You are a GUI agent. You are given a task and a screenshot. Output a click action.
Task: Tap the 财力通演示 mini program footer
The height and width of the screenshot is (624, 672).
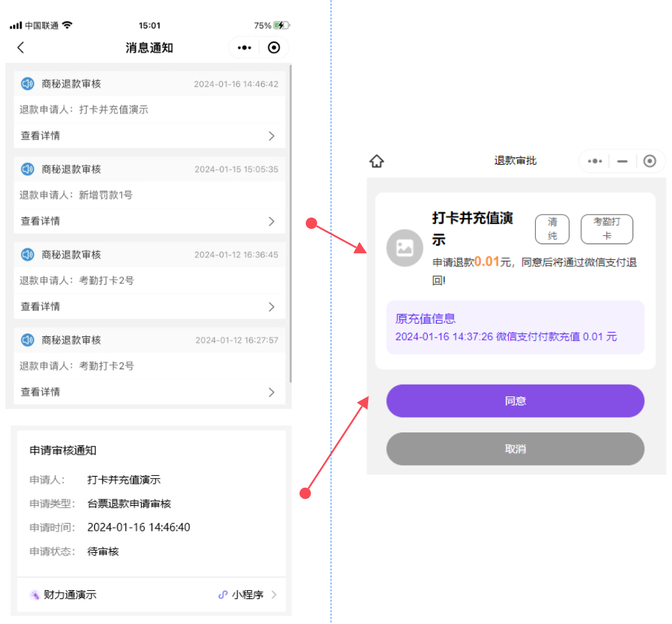click(x=152, y=594)
